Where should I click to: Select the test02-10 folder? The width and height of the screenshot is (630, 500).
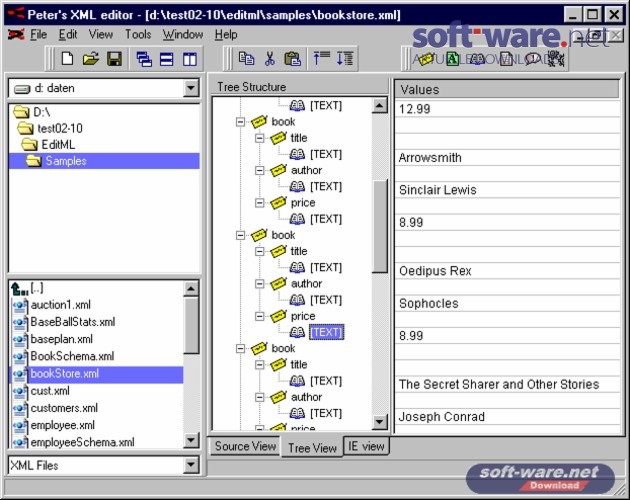[x=60, y=128]
